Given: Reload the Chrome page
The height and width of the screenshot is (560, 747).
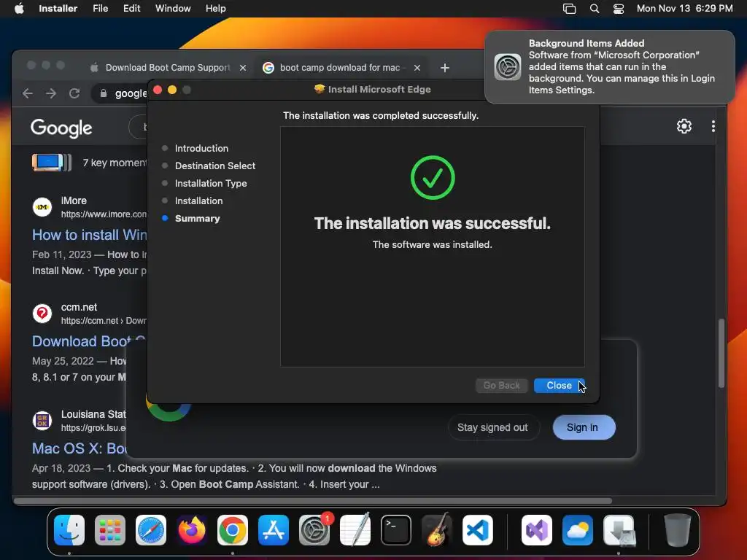Looking at the screenshot, I should [74, 93].
